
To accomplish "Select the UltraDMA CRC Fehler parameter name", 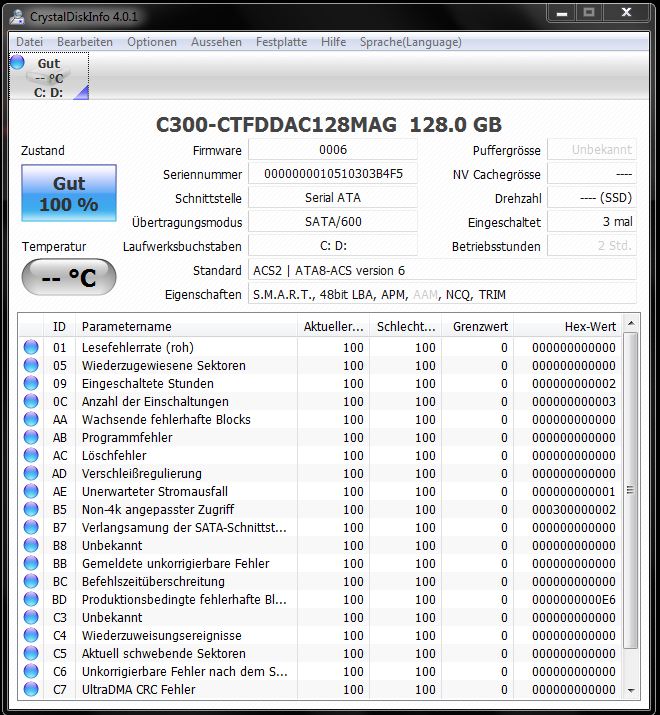I will tap(139, 689).
